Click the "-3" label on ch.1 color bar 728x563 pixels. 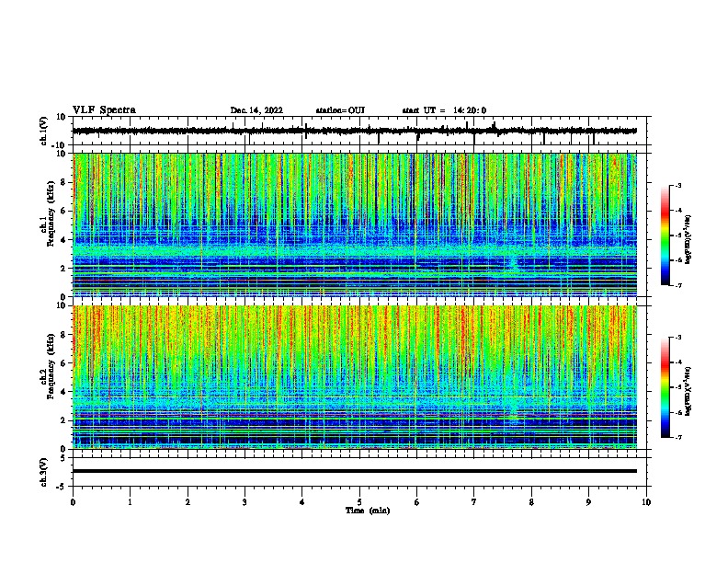(677, 185)
